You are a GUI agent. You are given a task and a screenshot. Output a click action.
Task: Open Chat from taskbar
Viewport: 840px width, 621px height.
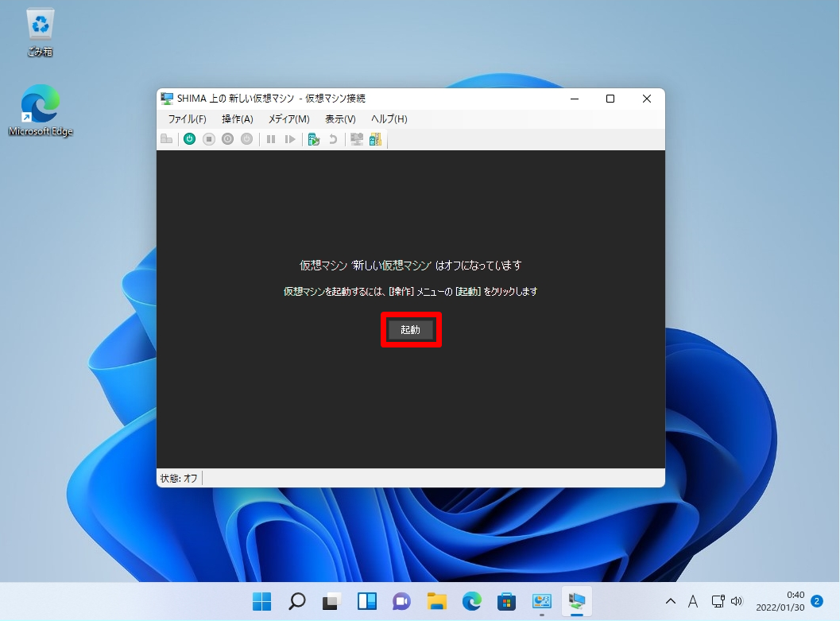pyautogui.click(x=402, y=601)
